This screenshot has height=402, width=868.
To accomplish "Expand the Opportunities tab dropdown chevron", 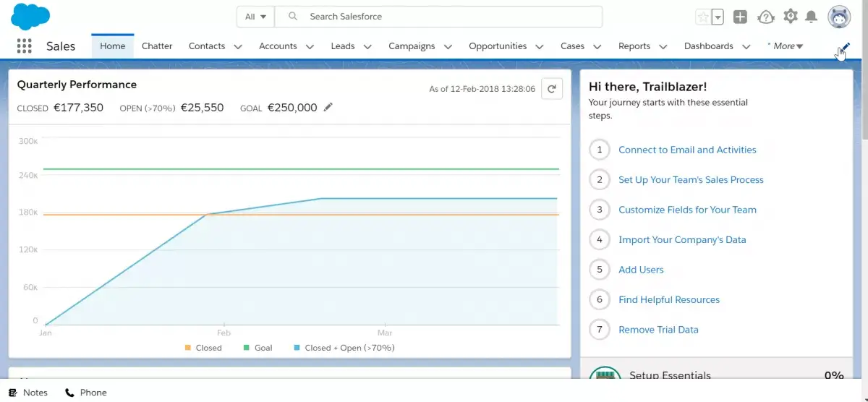I will point(540,46).
